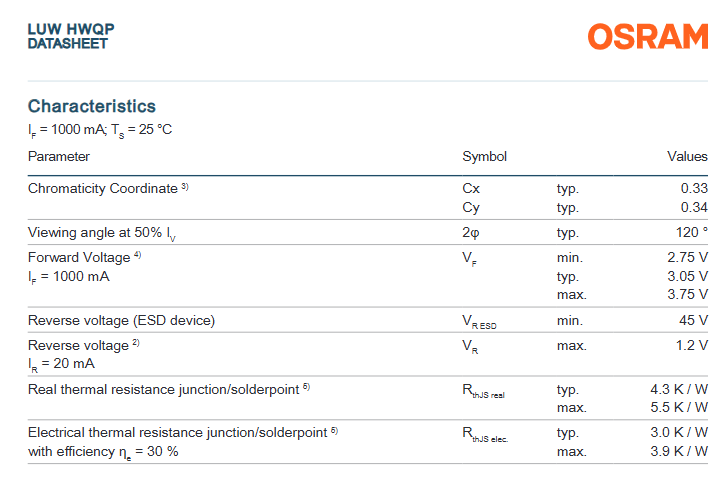Click the Electrical thermal resistance junction/solderpoint label
This screenshot has height=488, width=724.
tap(177, 432)
